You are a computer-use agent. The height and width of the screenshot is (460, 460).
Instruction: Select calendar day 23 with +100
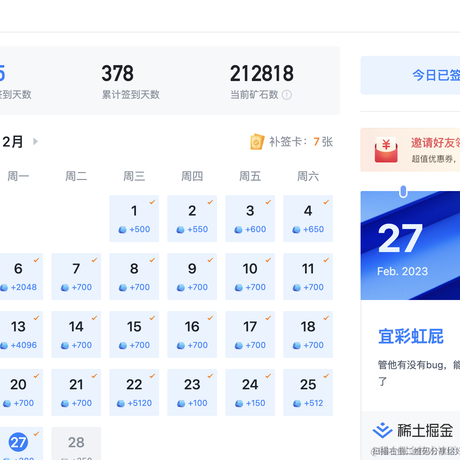click(192, 392)
